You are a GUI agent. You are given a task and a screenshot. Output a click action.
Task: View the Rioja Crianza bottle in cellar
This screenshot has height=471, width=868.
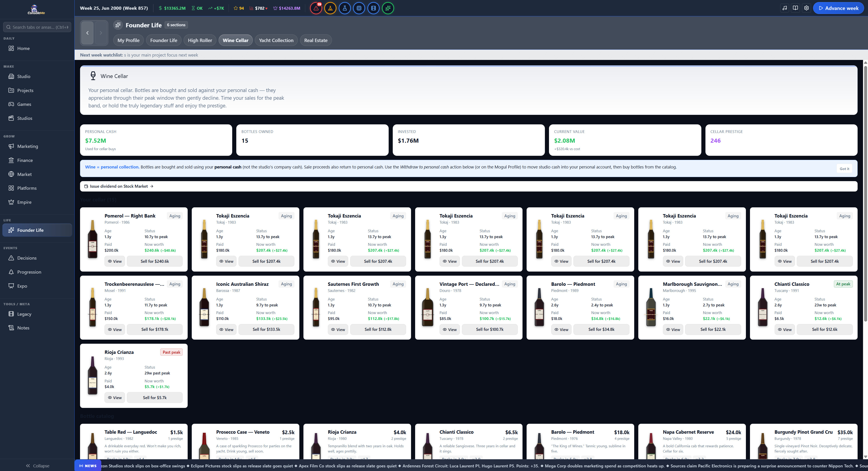115,398
